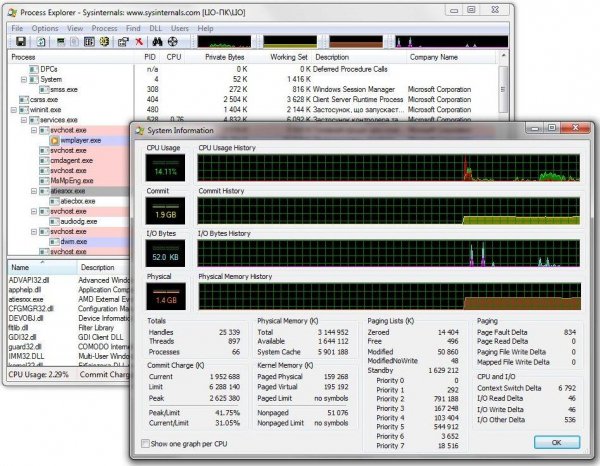The width and height of the screenshot is (600, 466).
Task: Click the brown physical memory mini graph in toolbar
Action: 356,41
